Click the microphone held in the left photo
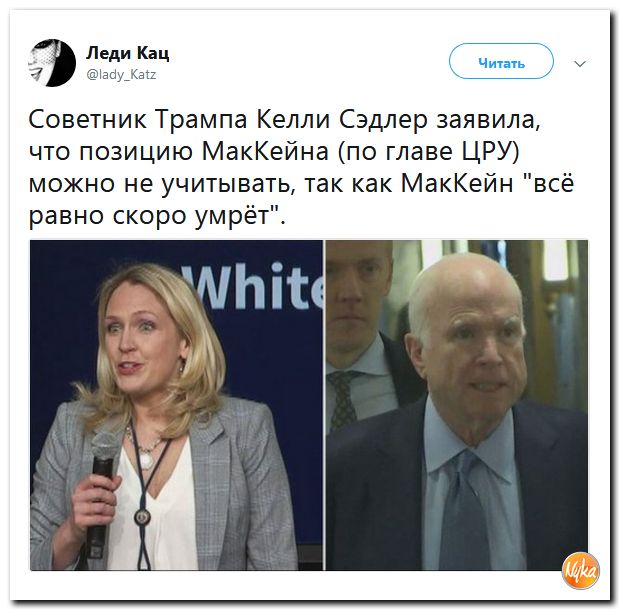This screenshot has height=611, width=621. click(102, 490)
